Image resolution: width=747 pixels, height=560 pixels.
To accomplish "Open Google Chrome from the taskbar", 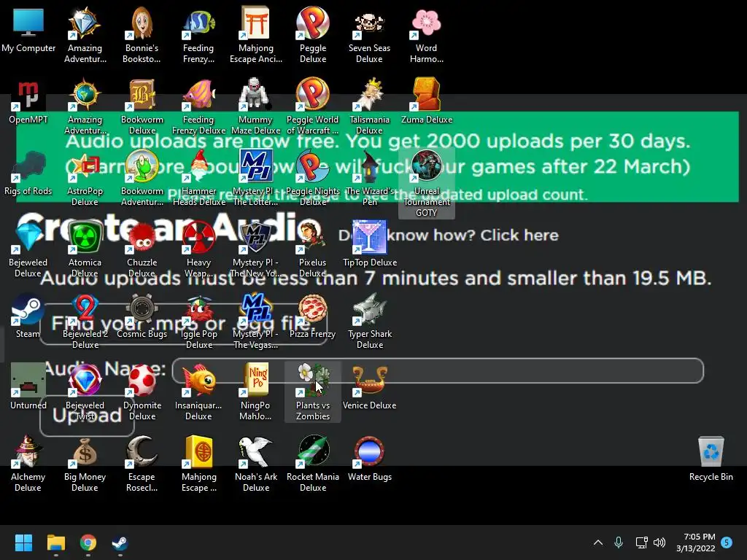I will click(88, 542).
